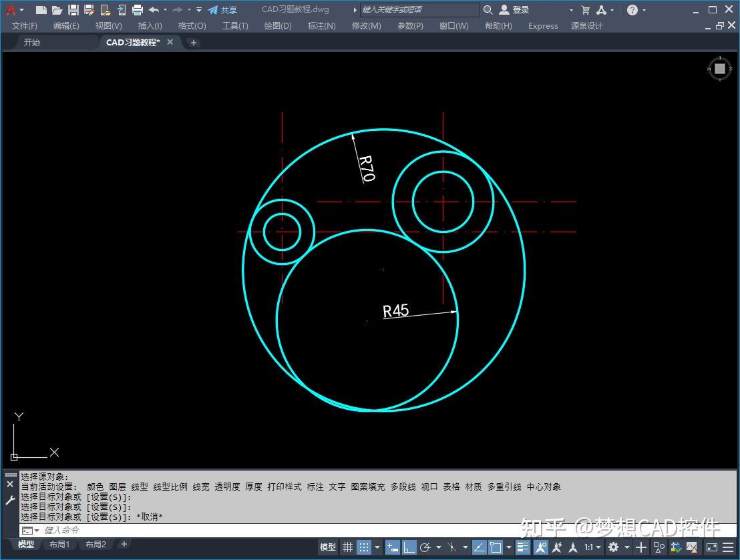Screen dimensions: 740x560
Task: Click the ViewCube at top right of canvas
Action: pyautogui.click(x=720, y=69)
